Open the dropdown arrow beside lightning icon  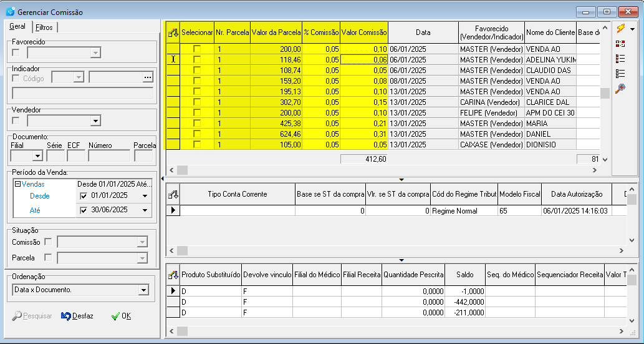click(x=632, y=29)
